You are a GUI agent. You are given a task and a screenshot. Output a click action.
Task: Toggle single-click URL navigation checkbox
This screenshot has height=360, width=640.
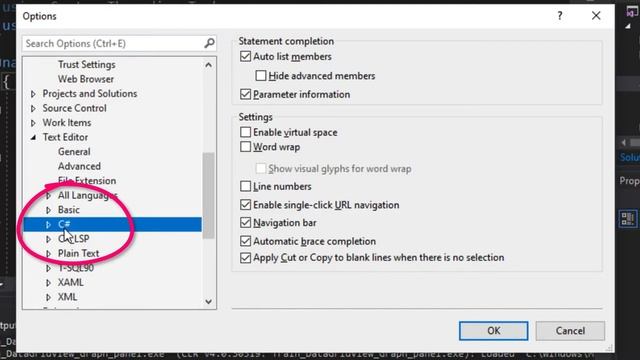click(245, 204)
